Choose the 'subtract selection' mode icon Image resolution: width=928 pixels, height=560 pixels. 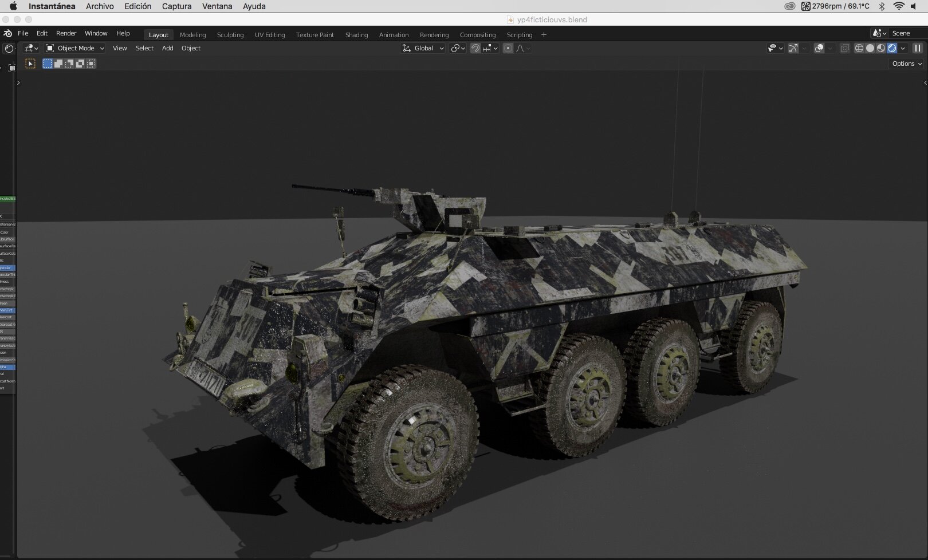(69, 64)
